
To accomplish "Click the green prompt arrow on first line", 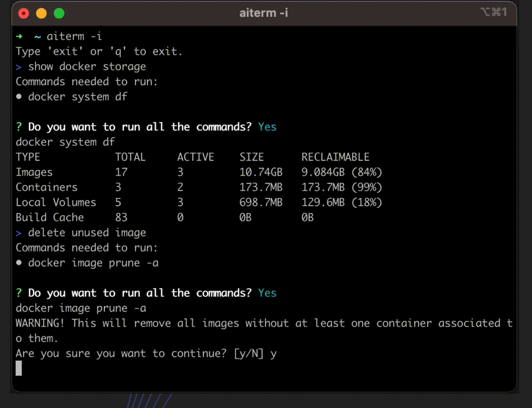I will pyautogui.click(x=19, y=36).
